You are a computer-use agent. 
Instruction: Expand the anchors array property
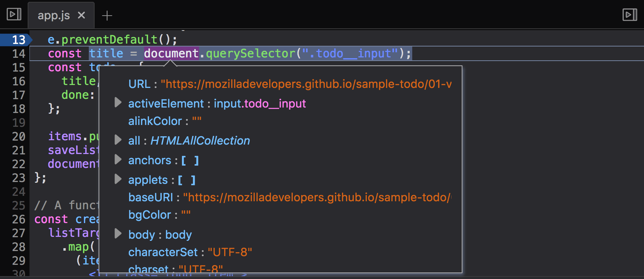(x=118, y=159)
